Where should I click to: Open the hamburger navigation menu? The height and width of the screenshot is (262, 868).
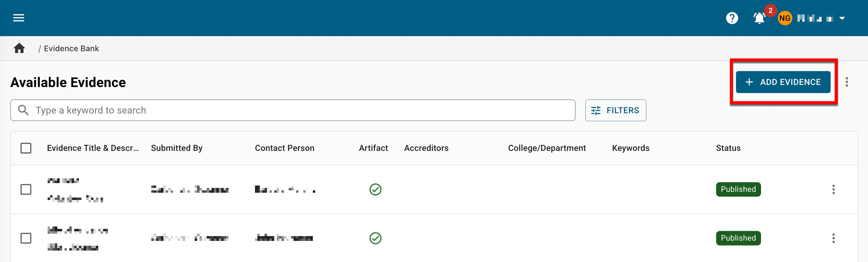(18, 18)
